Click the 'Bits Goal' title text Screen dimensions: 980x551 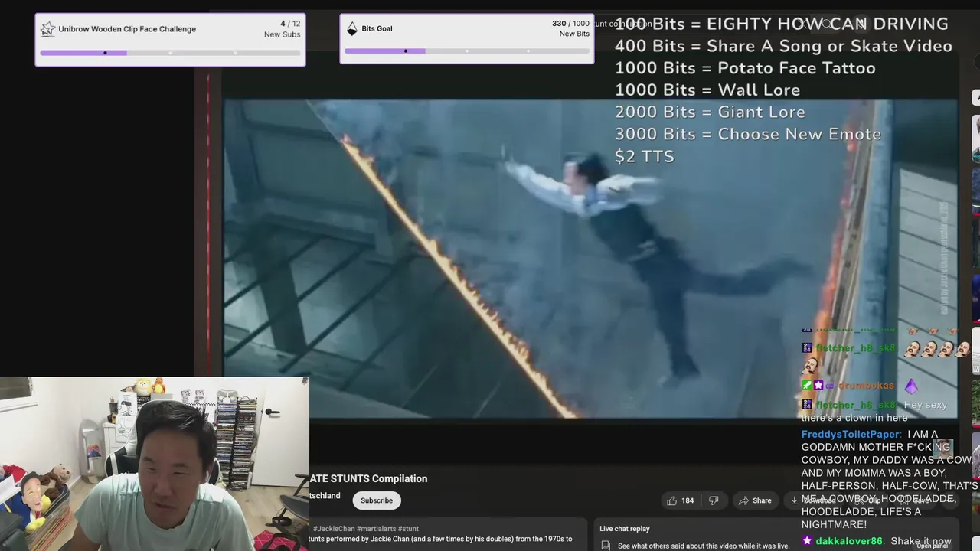pyautogui.click(x=377, y=29)
